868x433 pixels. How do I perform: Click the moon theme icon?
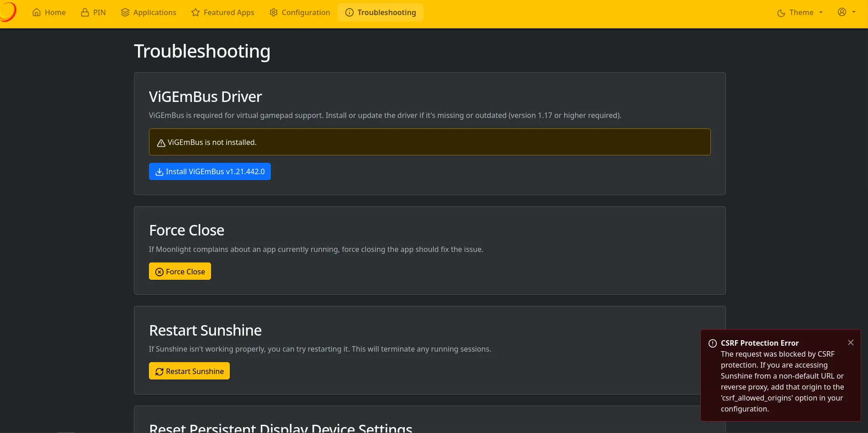[x=781, y=13]
